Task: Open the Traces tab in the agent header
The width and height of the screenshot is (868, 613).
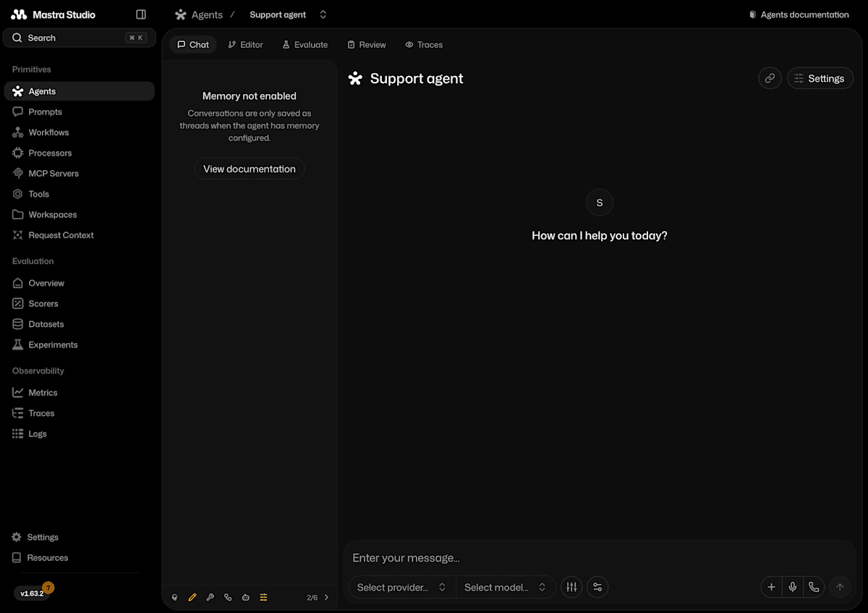Action: (x=424, y=45)
